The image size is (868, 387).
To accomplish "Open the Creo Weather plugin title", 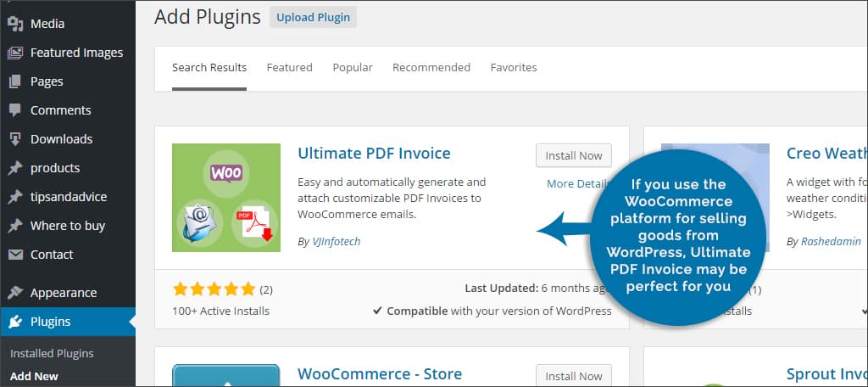I will pyautogui.click(x=827, y=153).
